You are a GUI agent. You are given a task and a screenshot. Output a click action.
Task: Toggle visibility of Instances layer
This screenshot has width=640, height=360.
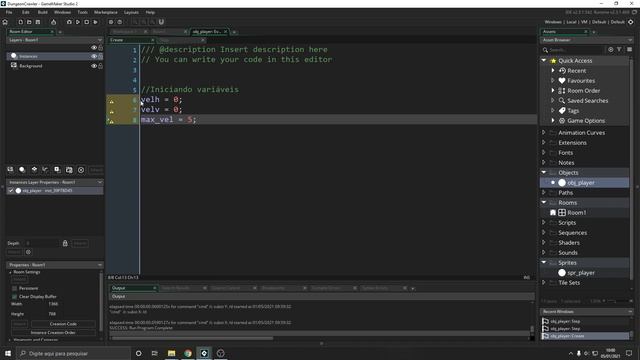click(x=94, y=56)
